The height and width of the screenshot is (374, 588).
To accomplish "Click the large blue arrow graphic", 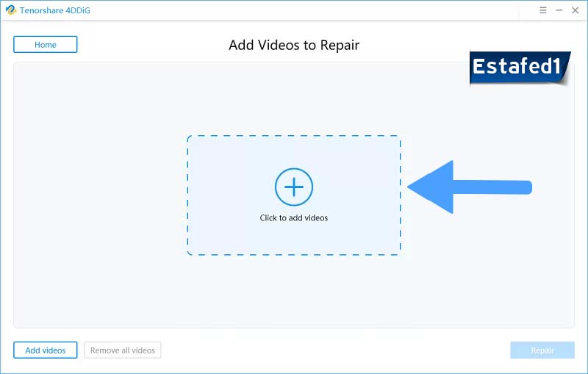I will (x=470, y=187).
